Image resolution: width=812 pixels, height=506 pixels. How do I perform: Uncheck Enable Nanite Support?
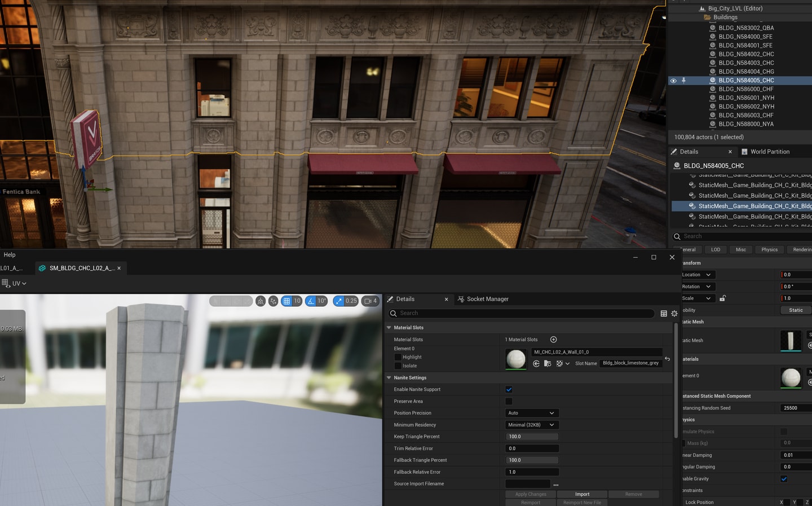point(509,390)
